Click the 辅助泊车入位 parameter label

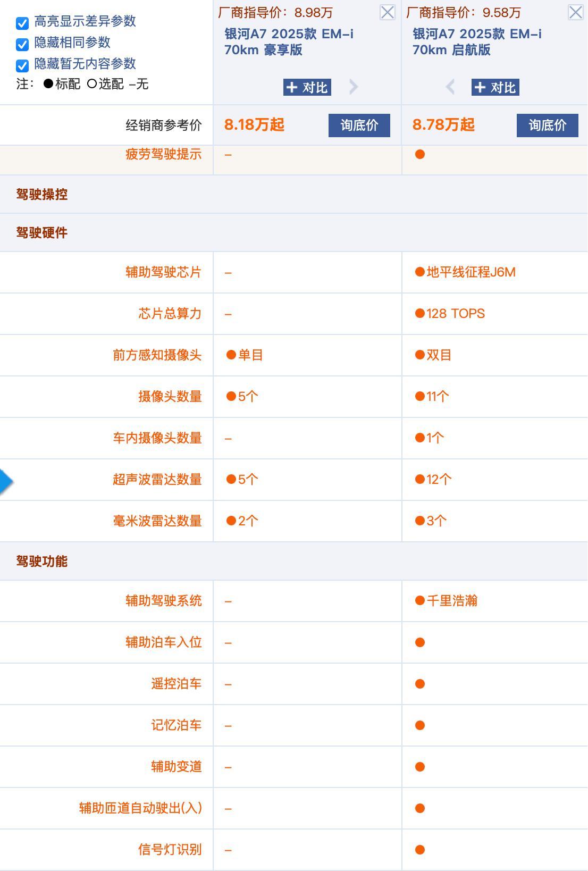pos(164,642)
